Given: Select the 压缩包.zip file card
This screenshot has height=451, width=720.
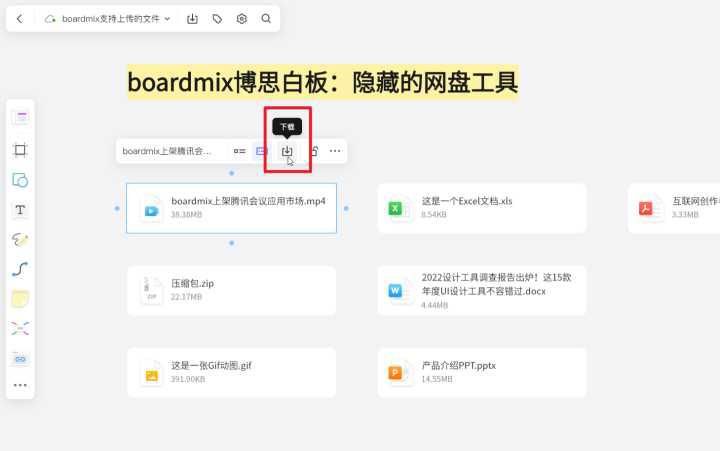Looking at the screenshot, I should (231, 290).
